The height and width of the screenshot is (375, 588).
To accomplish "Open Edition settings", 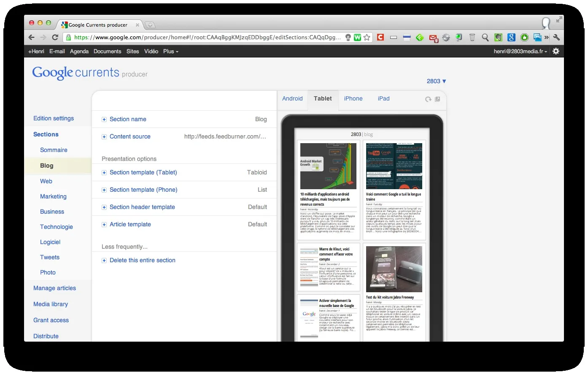I will [x=54, y=118].
